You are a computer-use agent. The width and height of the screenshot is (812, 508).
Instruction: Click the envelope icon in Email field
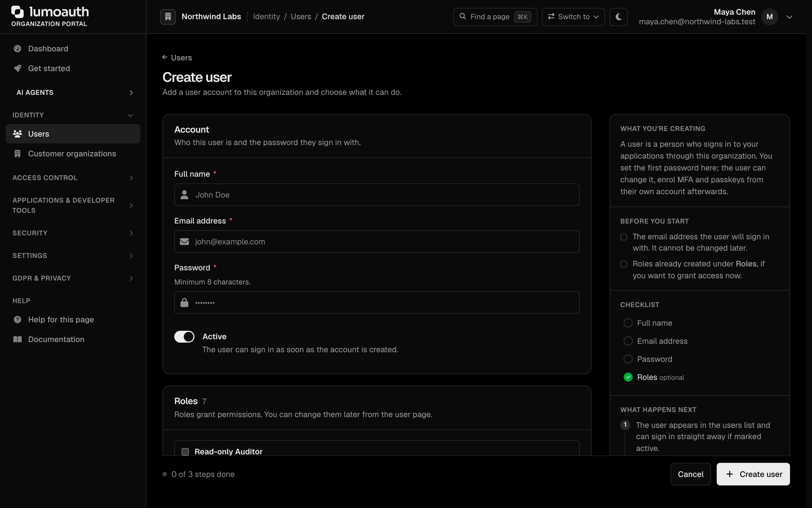[x=184, y=242]
